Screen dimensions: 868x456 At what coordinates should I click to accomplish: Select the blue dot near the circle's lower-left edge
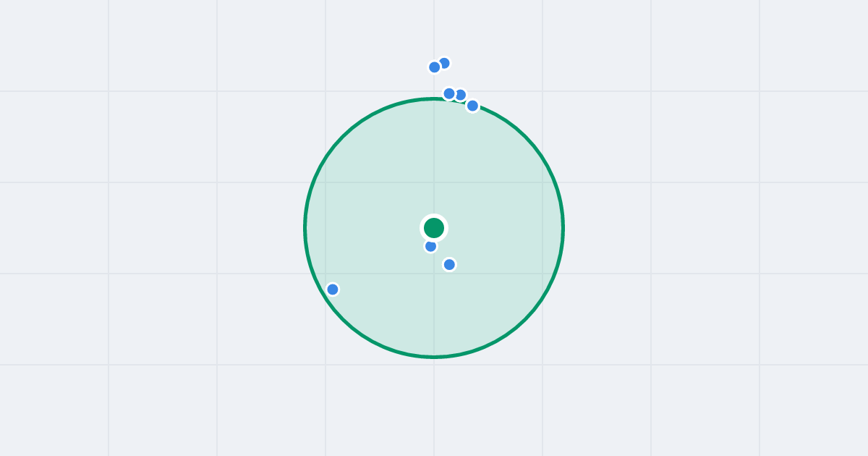[333, 290]
